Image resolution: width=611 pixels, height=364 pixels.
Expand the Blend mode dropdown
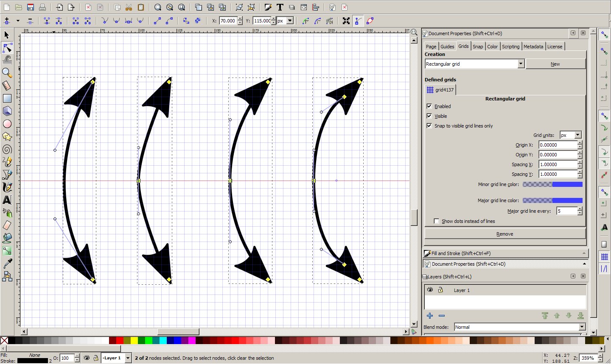[582, 327]
